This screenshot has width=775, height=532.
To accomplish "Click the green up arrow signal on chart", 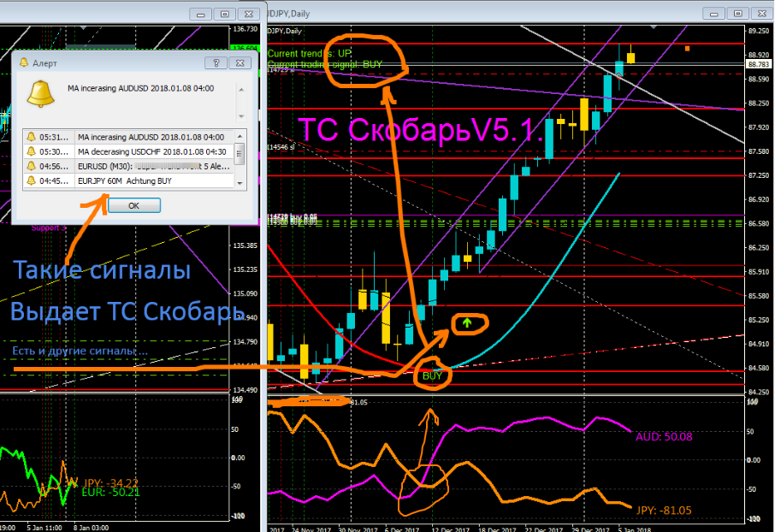I will click(467, 323).
